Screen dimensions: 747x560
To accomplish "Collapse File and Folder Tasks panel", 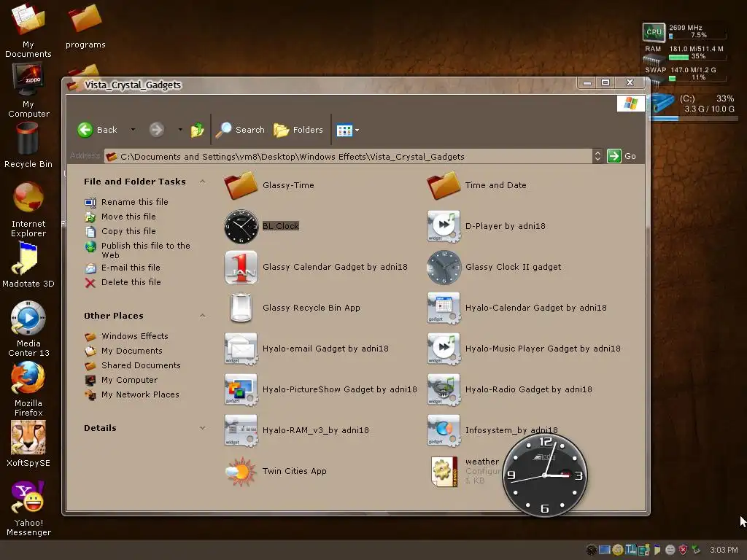I will 203,182.
